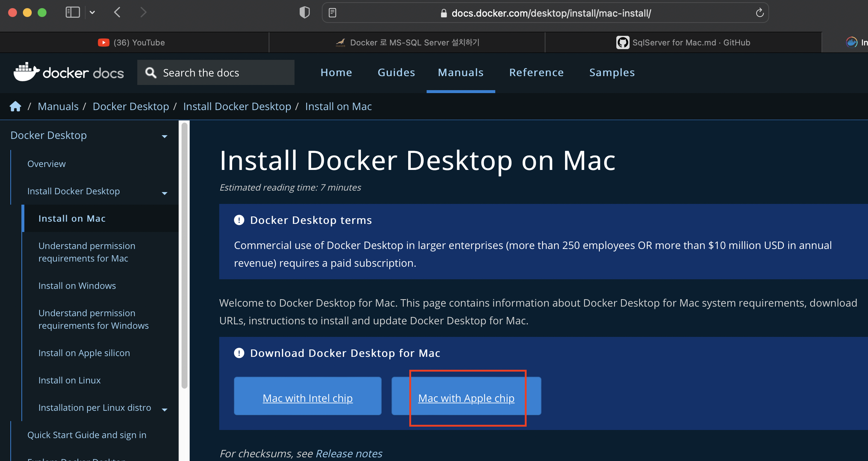Click the privacy shield icon
868x461 pixels.
click(x=304, y=13)
